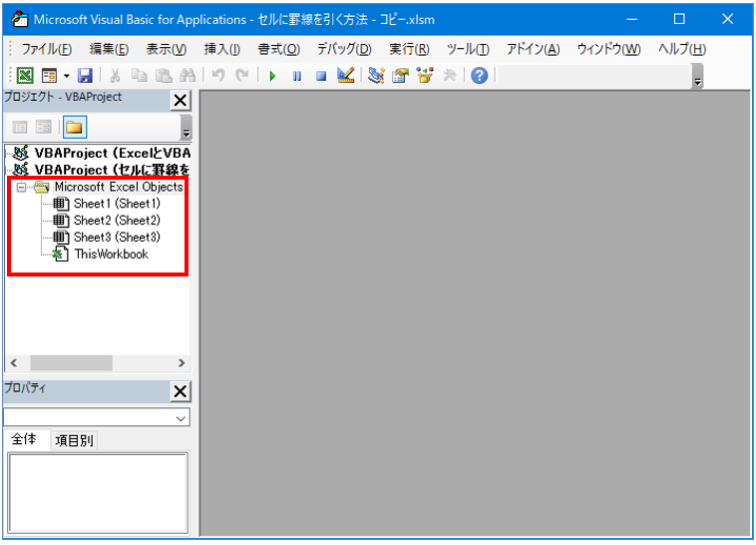Toggle Folders icon in project pane
This screenshot has width=756, height=545.
74,128
